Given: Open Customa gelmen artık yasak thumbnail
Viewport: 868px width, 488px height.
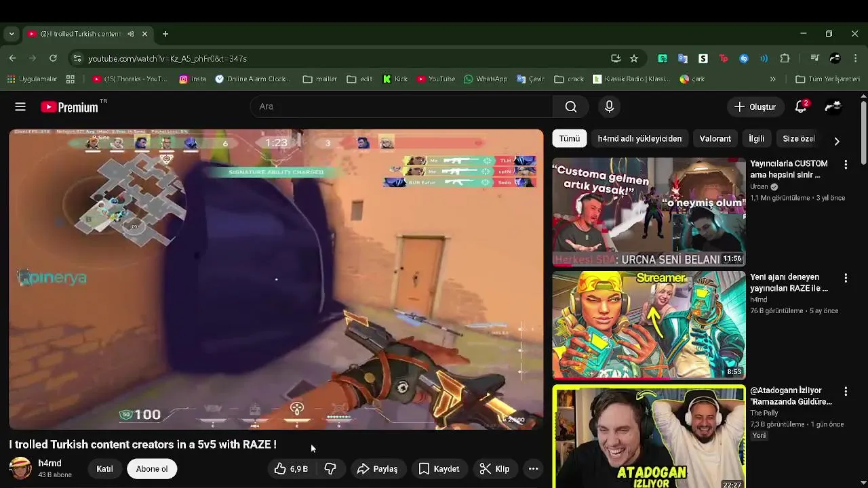Looking at the screenshot, I should 649,213.
